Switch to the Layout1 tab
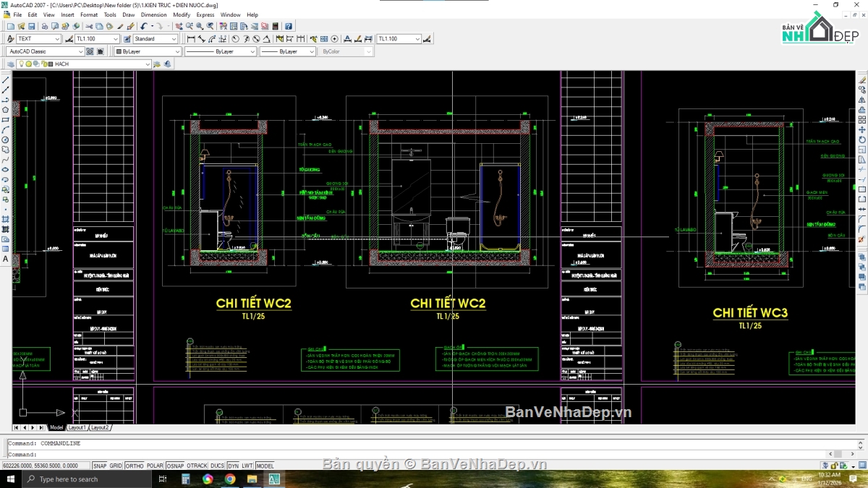Image resolution: width=868 pixels, height=488 pixels. pos(77,427)
